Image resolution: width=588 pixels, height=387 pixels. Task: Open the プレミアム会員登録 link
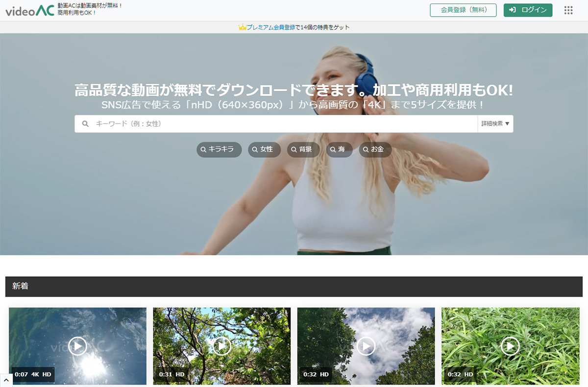coord(270,27)
